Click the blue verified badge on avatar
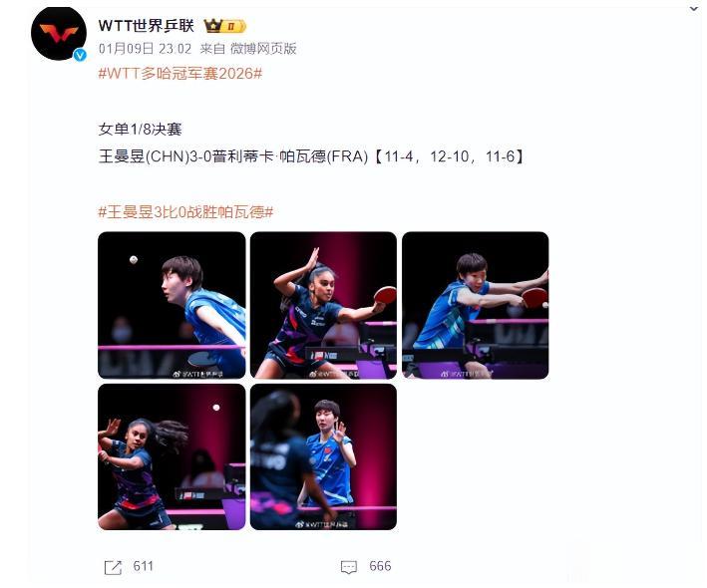Screen dimensions: 707x588 [80, 55]
